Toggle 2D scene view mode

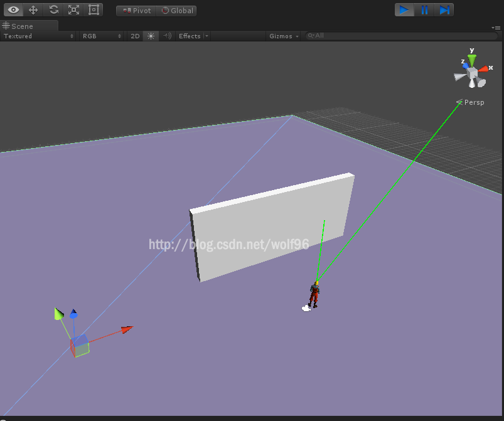tap(135, 36)
